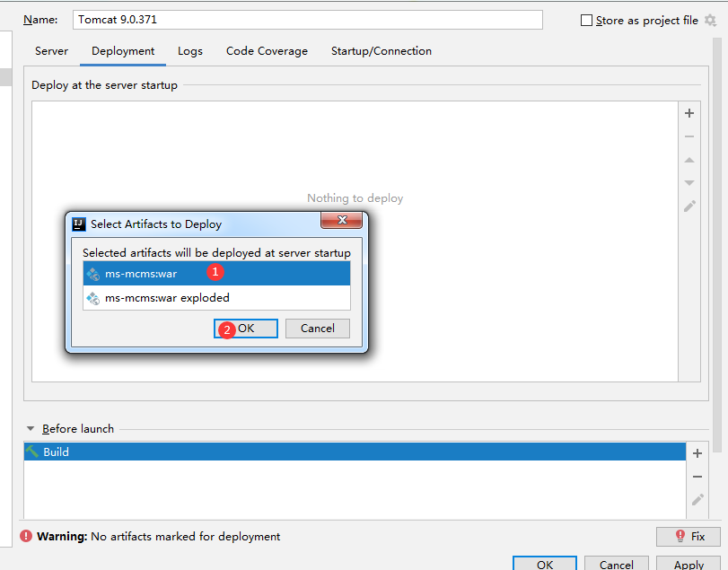Go to the Code Coverage tab
The height and width of the screenshot is (570, 728).
(267, 51)
